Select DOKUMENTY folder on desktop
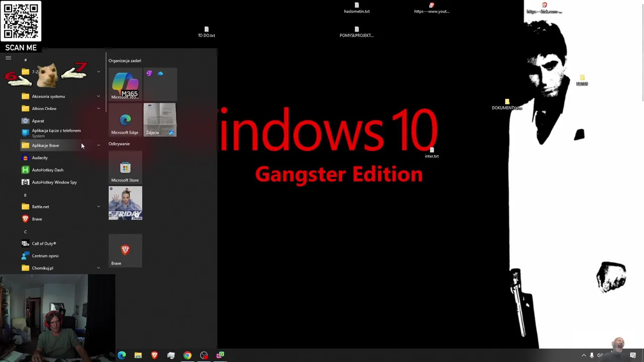 [507, 105]
